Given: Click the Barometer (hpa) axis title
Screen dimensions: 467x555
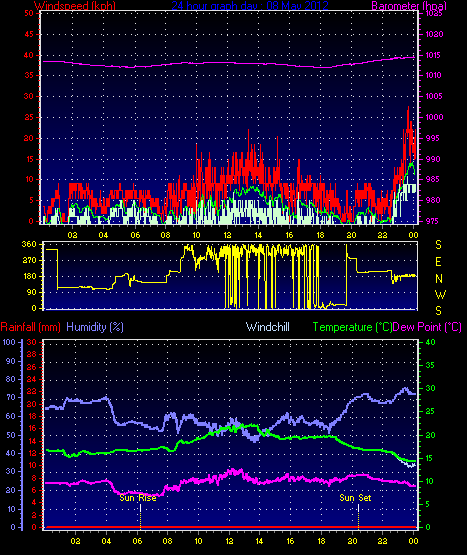Looking at the screenshot, I should tap(409, 6).
